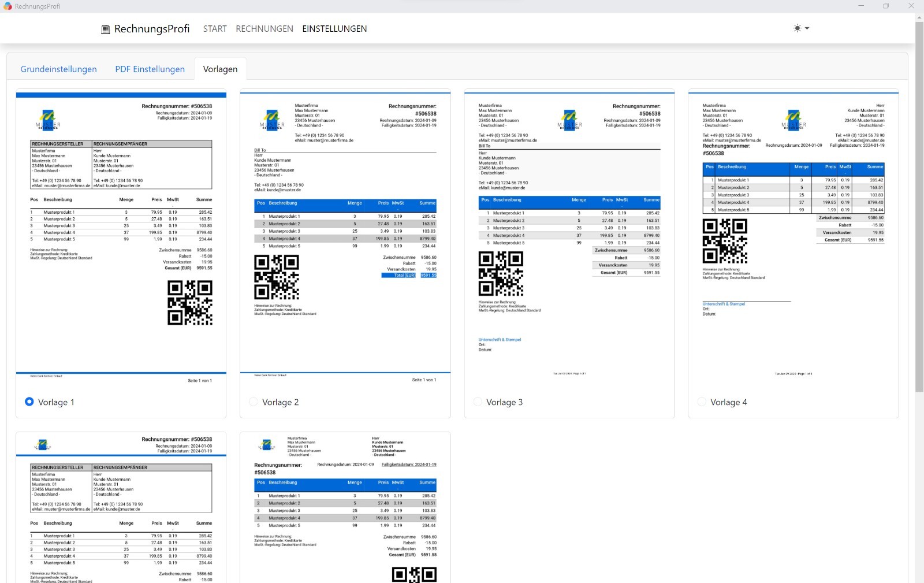Click the QR code in Vorlage 4 preview
924x583 pixels.
point(725,241)
